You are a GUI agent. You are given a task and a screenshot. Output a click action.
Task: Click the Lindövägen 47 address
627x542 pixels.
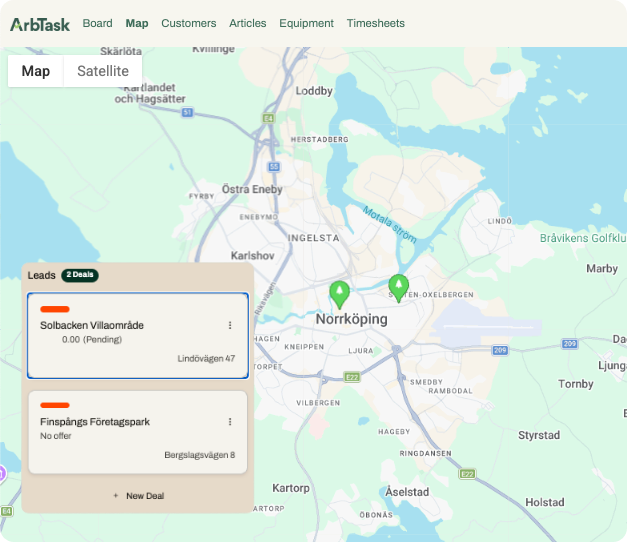point(206,358)
